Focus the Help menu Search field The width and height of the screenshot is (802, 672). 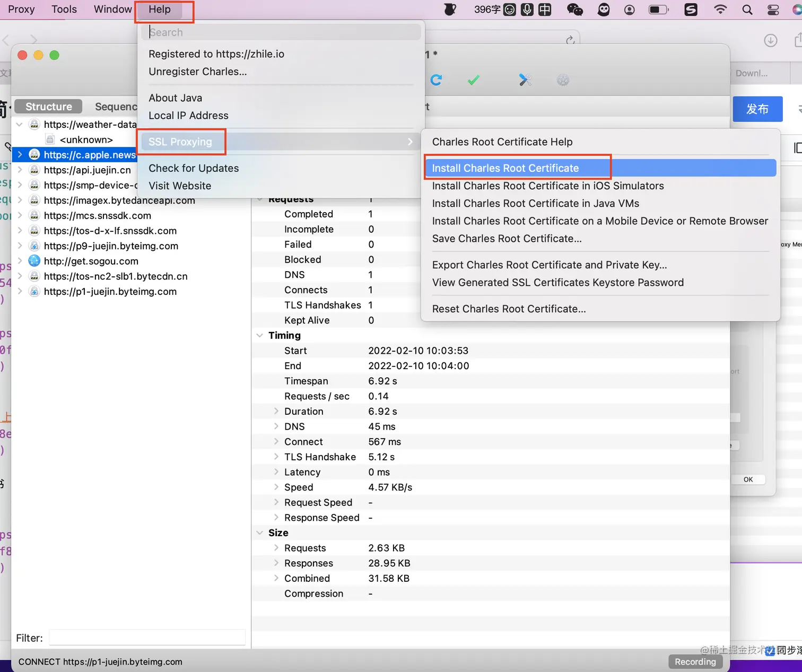click(281, 32)
